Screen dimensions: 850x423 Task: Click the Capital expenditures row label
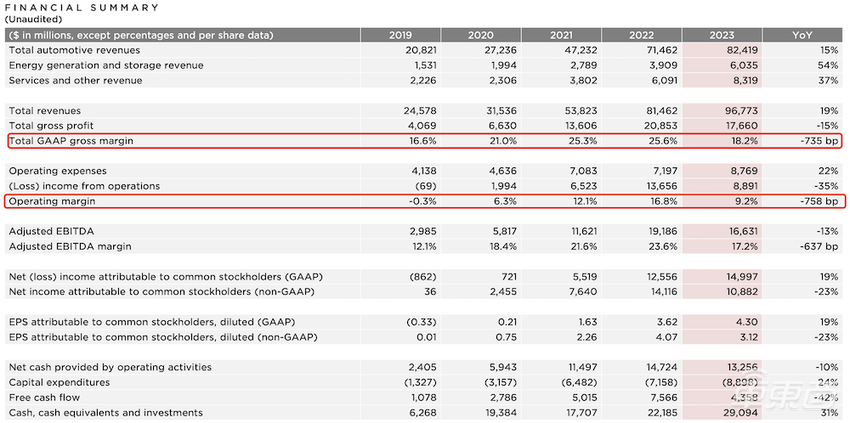(61, 382)
